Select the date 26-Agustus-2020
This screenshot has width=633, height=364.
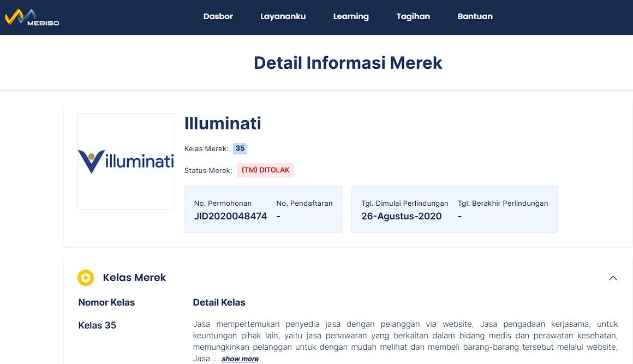tap(401, 216)
